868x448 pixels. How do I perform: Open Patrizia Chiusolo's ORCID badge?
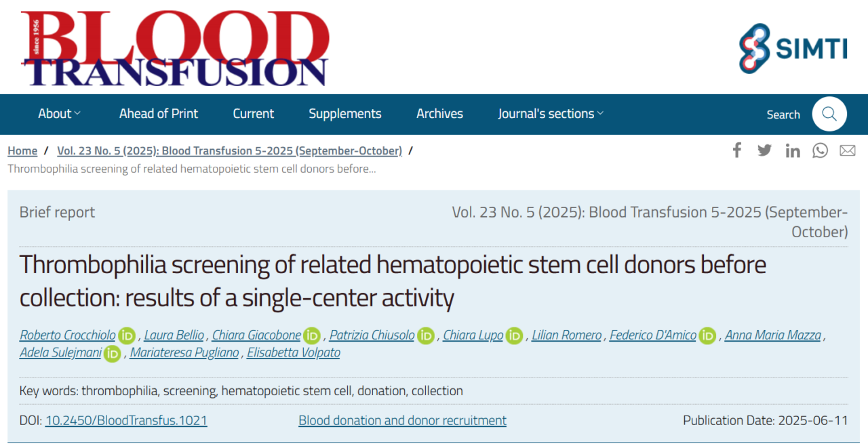426,335
